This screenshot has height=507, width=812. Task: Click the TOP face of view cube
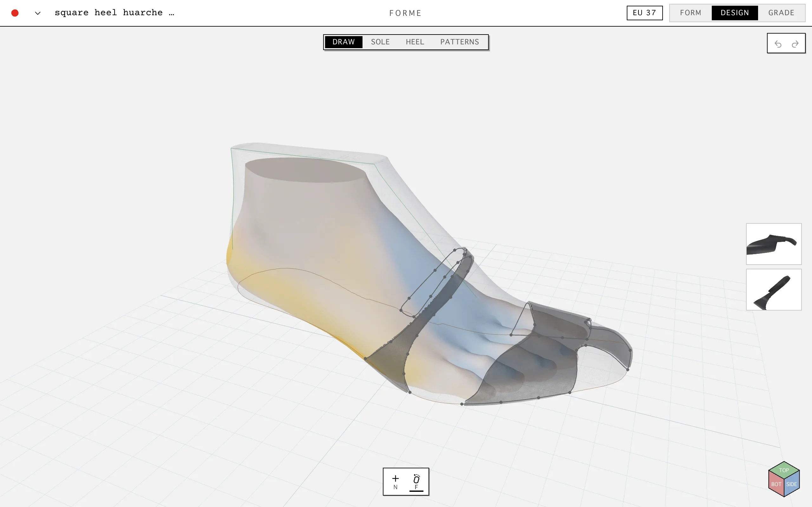coord(784,469)
